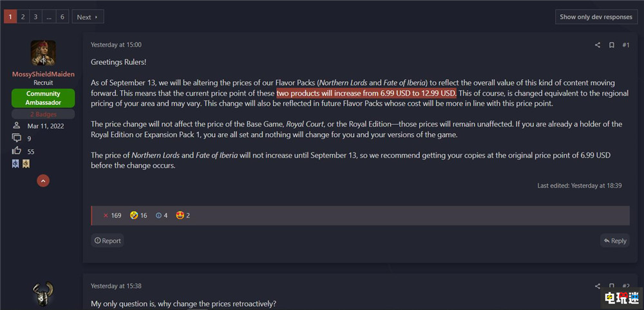Collapse user info with red chevron button

[43, 181]
